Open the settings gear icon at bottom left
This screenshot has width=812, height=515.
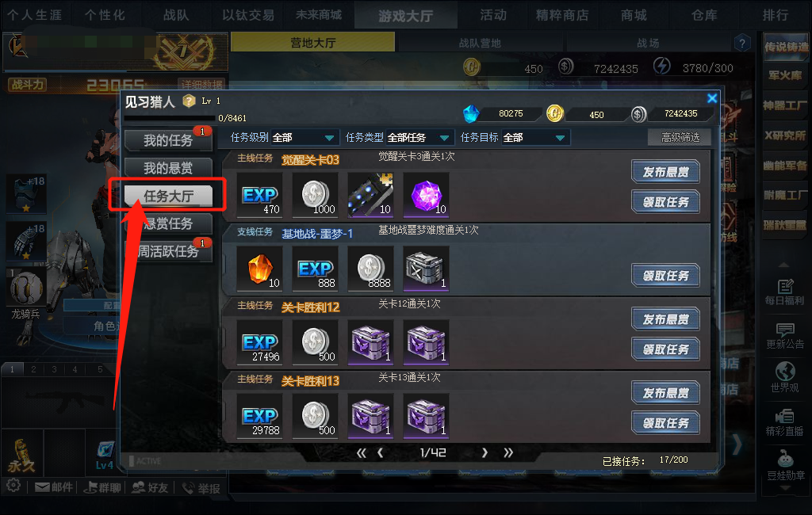13,486
